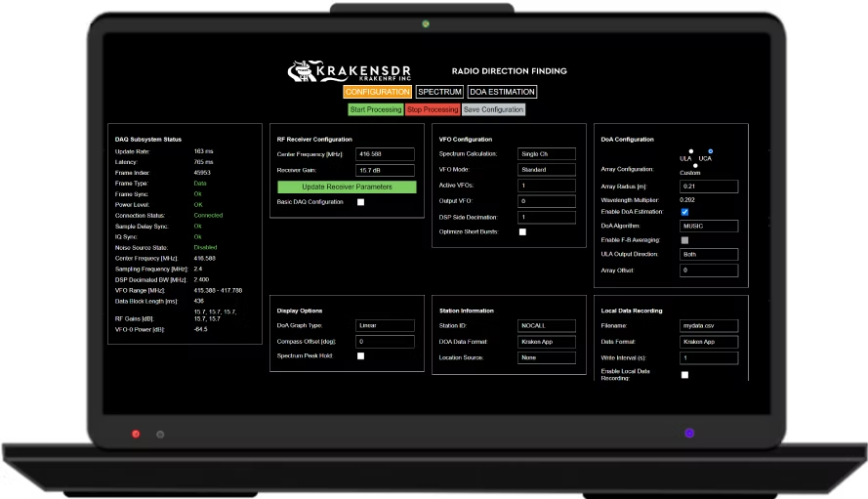Click Frame Type value 'Data'
The height and width of the screenshot is (499, 868).
click(x=200, y=184)
